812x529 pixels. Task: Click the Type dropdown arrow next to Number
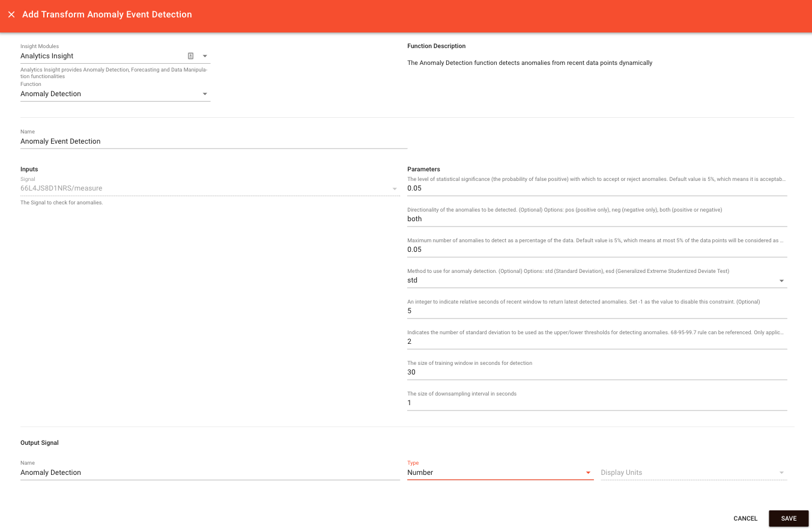(x=588, y=472)
